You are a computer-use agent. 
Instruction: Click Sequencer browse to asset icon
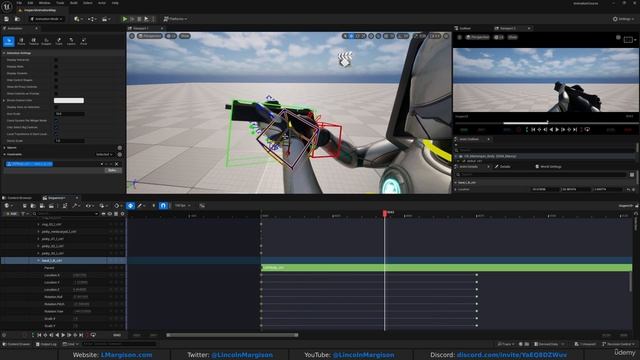coord(33,206)
